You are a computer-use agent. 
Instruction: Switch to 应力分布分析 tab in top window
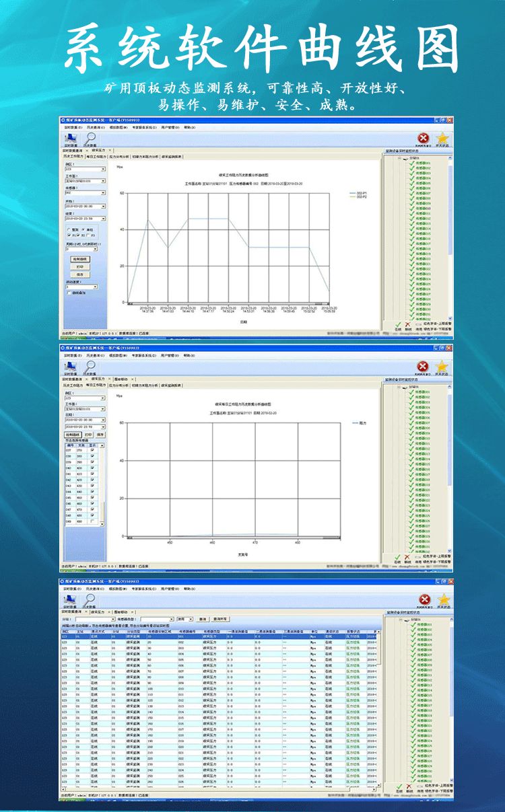pyautogui.click(x=119, y=156)
